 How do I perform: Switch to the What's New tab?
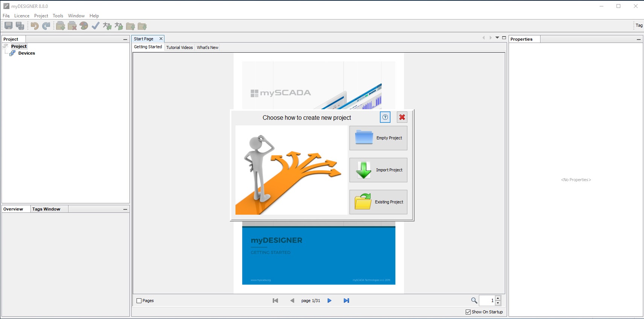click(x=208, y=47)
